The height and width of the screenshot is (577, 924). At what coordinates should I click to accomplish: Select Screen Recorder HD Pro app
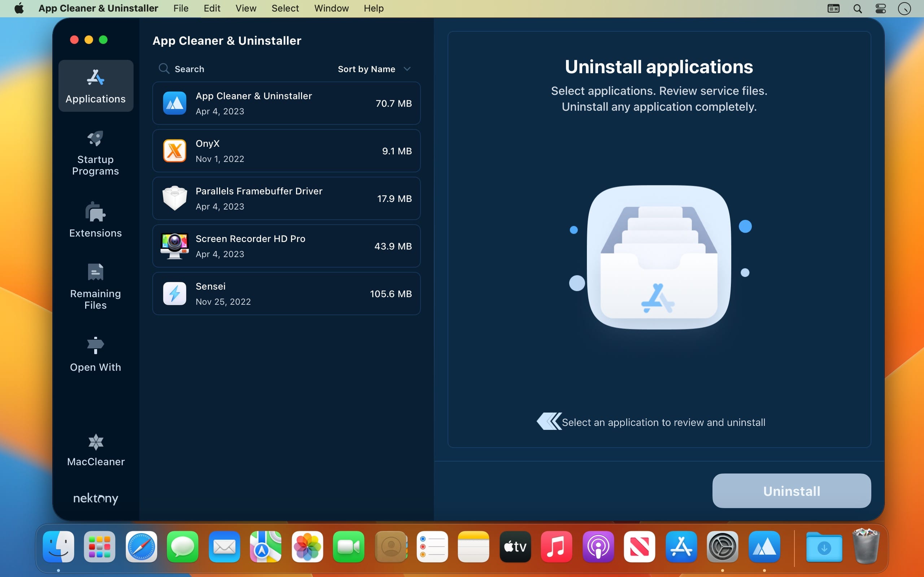pos(287,245)
